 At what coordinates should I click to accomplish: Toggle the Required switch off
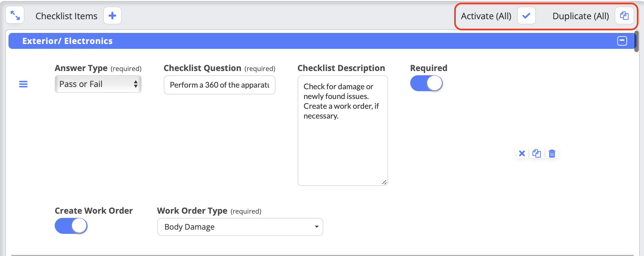pyautogui.click(x=426, y=83)
